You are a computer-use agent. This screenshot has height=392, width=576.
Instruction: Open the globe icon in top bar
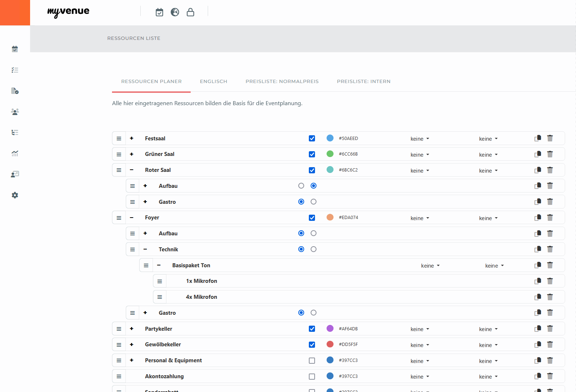click(x=175, y=12)
